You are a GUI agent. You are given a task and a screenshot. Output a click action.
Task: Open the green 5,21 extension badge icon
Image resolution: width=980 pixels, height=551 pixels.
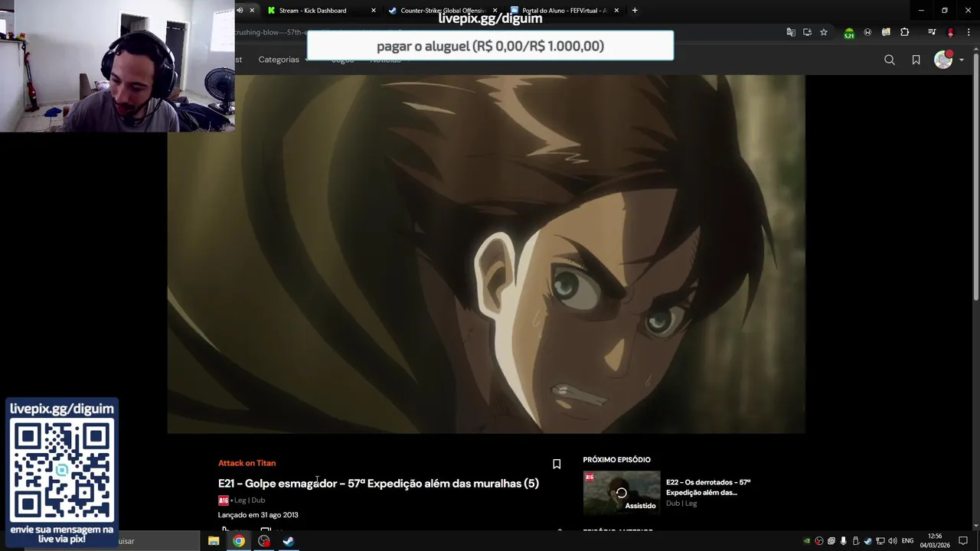point(849,33)
